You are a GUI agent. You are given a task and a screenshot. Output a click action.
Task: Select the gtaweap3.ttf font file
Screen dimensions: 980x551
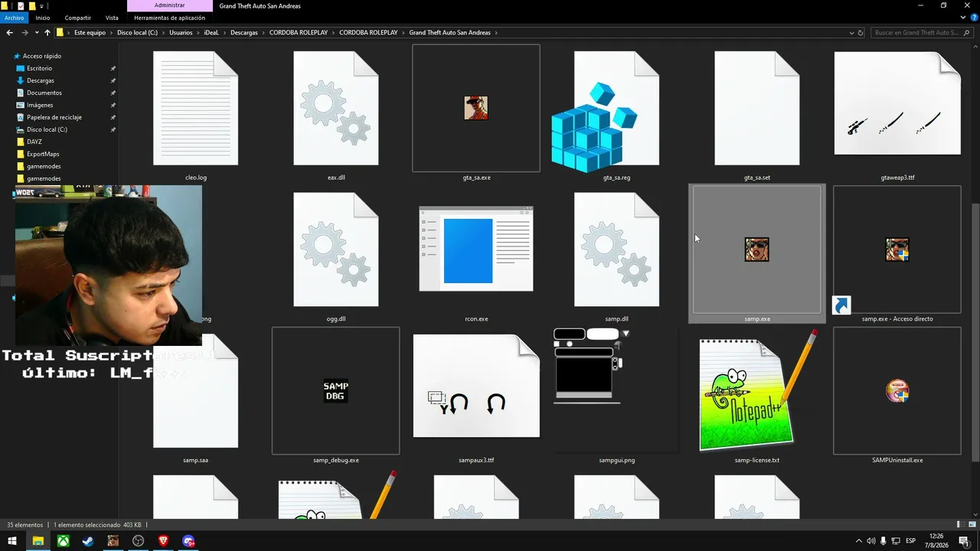tap(897, 103)
